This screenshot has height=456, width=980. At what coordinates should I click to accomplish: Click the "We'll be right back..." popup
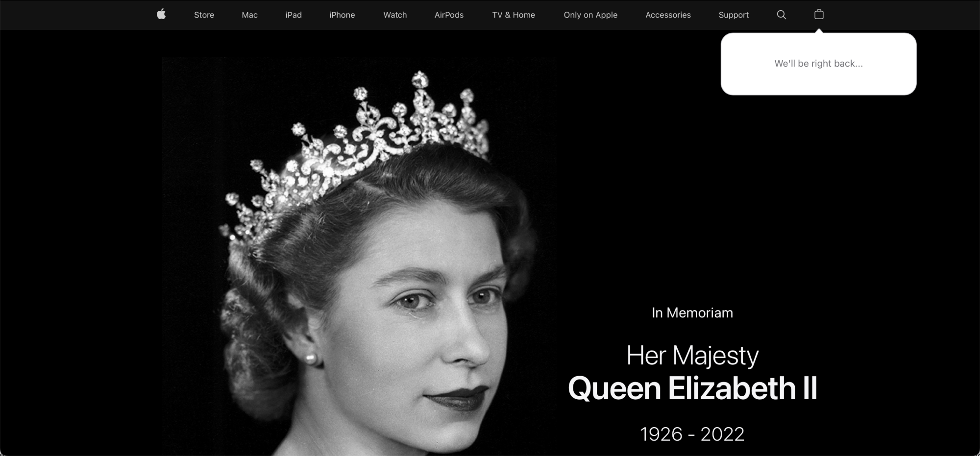[818, 64]
